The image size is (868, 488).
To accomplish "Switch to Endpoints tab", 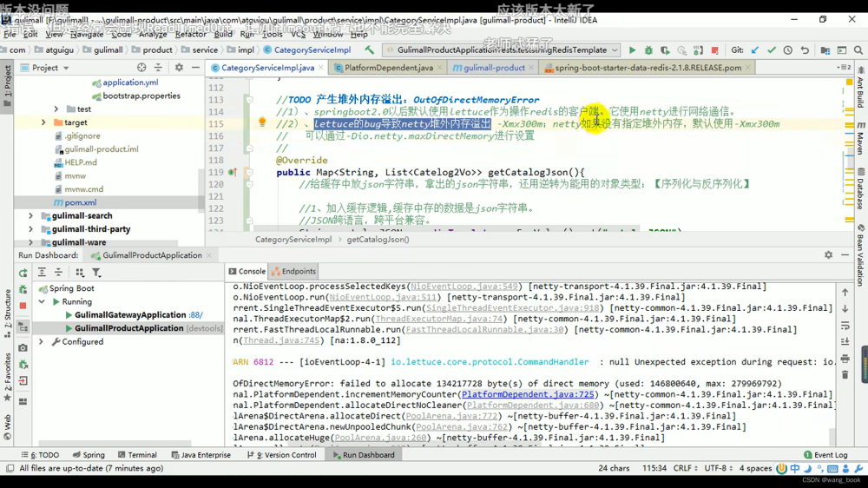I will pyautogui.click(x=293, y=272).
